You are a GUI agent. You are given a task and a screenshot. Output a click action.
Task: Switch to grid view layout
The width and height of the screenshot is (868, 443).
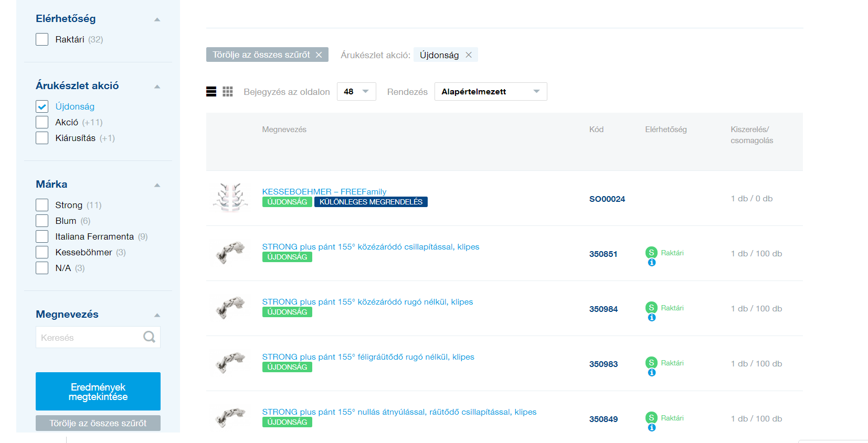227,92
